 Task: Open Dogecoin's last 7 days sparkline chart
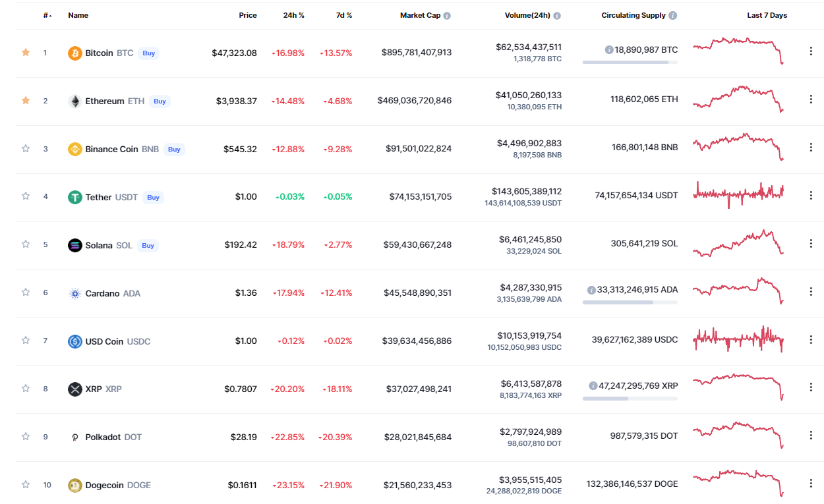coord(738,483)
